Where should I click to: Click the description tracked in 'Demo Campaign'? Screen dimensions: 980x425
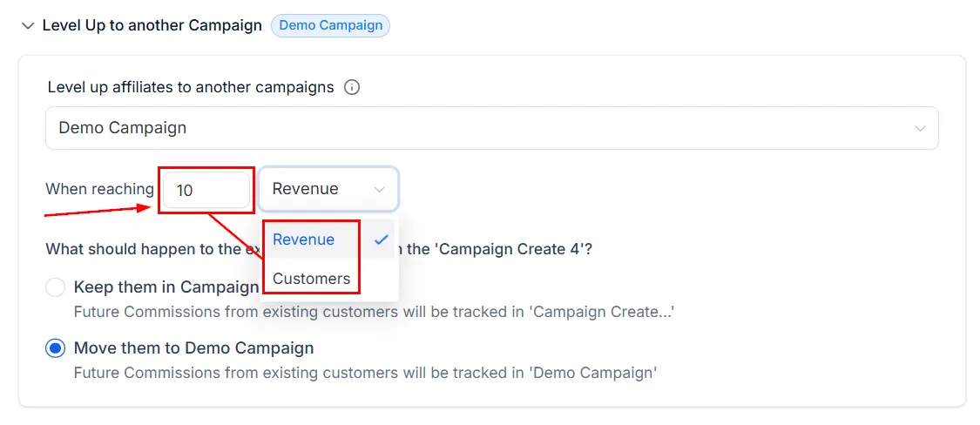click(366, 374)
